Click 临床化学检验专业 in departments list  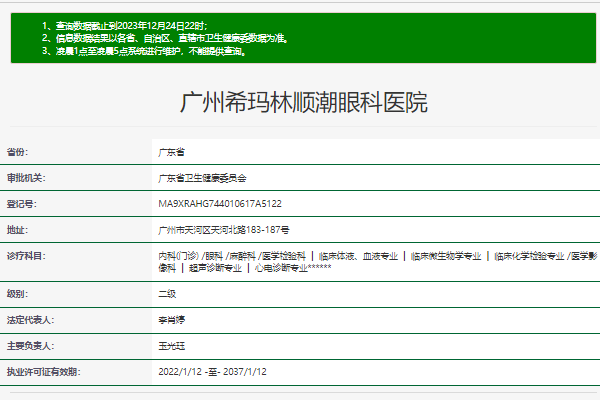[529, 256]
